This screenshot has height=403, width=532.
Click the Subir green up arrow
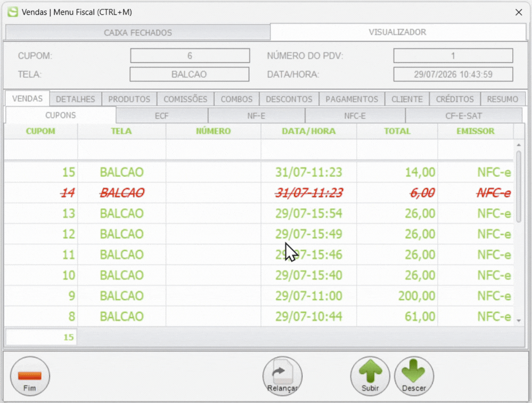pyautogui.click(x=370, y=376)
